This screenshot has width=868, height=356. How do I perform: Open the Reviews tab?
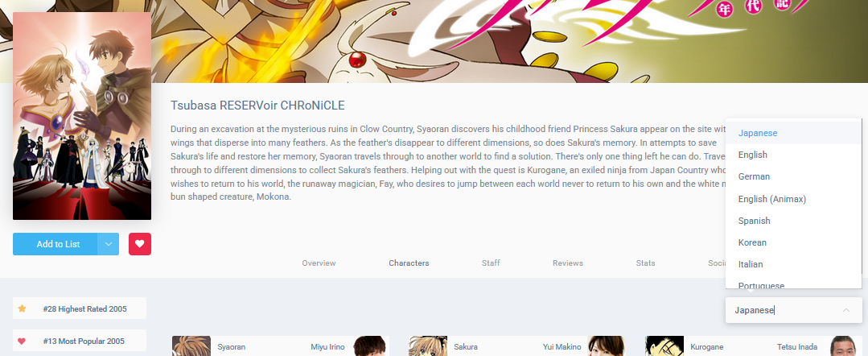(567, 263)
